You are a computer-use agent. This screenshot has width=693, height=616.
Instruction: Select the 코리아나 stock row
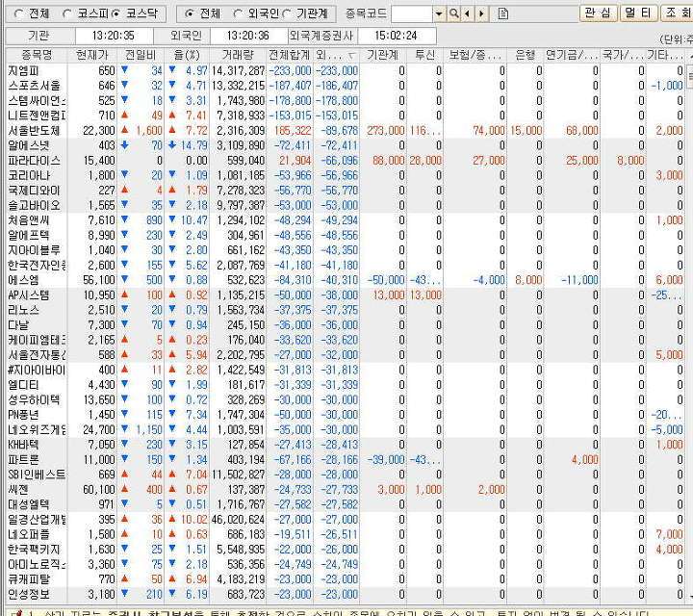(x=345, y=175)
